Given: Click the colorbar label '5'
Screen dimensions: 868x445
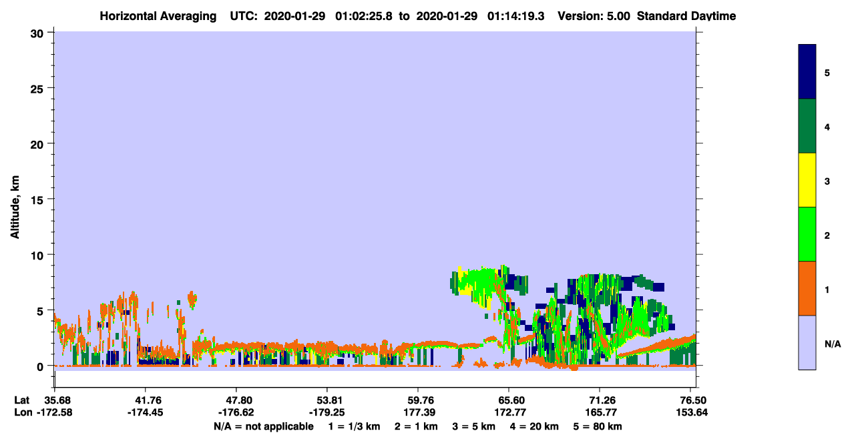Looking at the screenshot, I should tap(827, 72).
